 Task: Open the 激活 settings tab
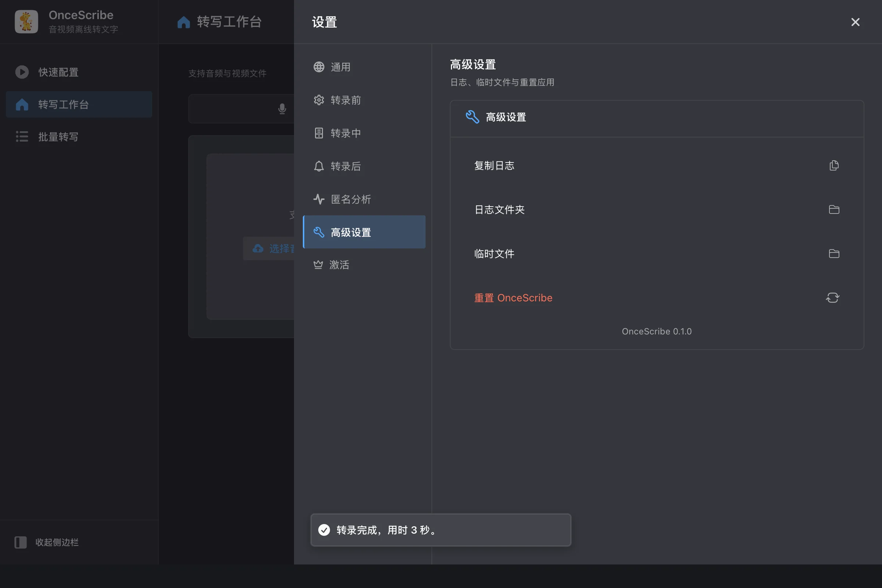click(364, 265)
